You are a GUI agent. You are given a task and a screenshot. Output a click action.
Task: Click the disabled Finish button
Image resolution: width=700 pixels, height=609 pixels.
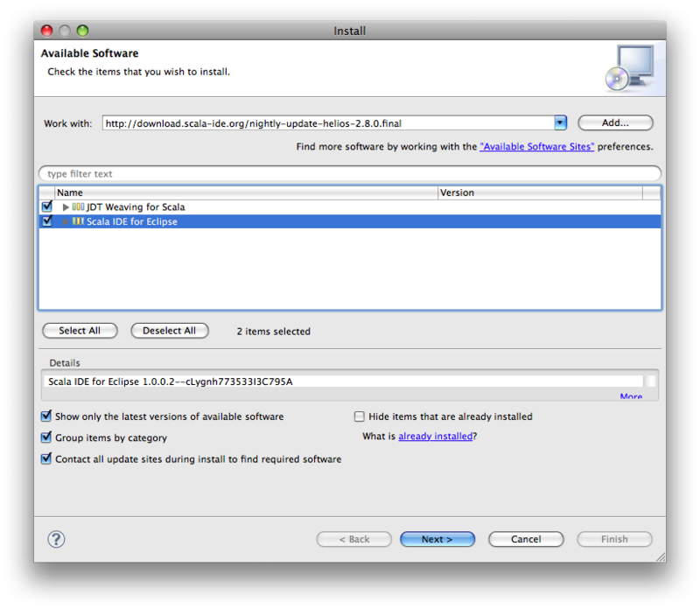tap(614, 539)
